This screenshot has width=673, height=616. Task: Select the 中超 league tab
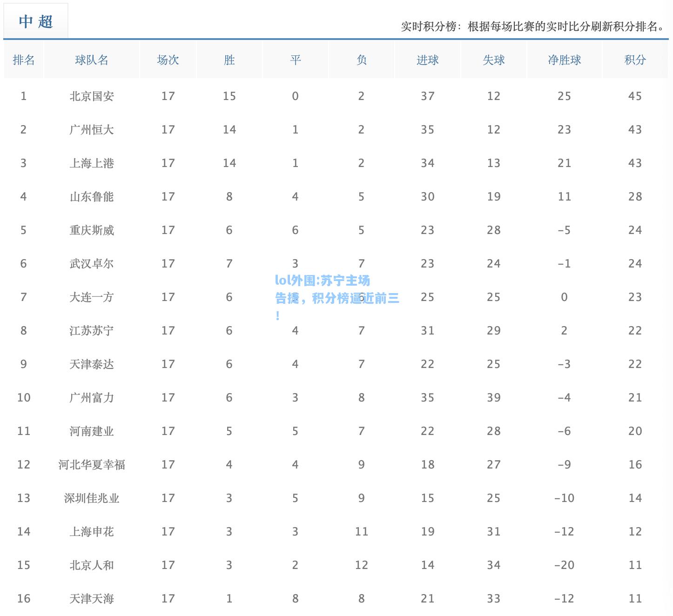[x=36, y=21]
